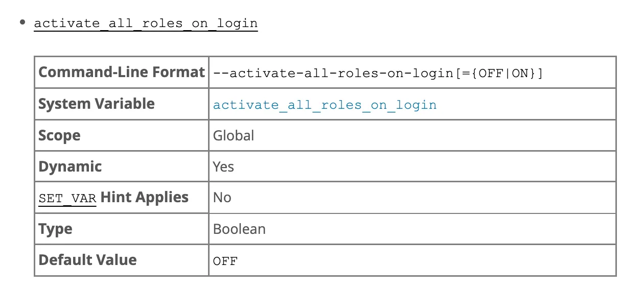Select the 'Default Value' row label
This screenshot has height=289, width=644.
point(87,260)
